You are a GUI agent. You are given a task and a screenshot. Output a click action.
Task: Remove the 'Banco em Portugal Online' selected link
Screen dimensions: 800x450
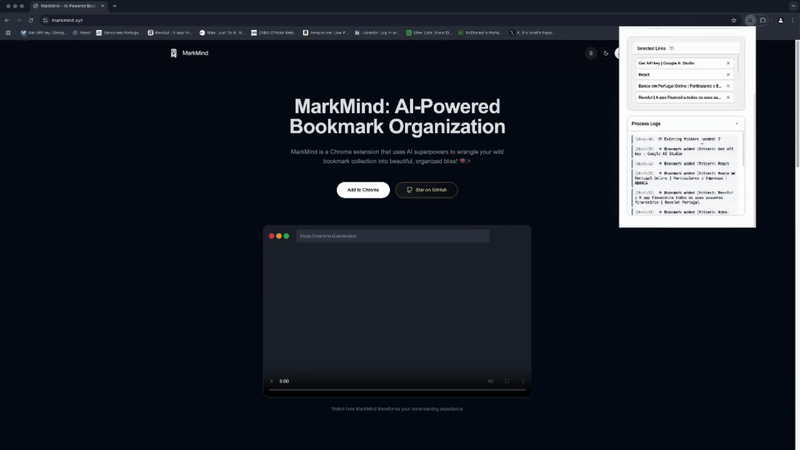(728, 86)
